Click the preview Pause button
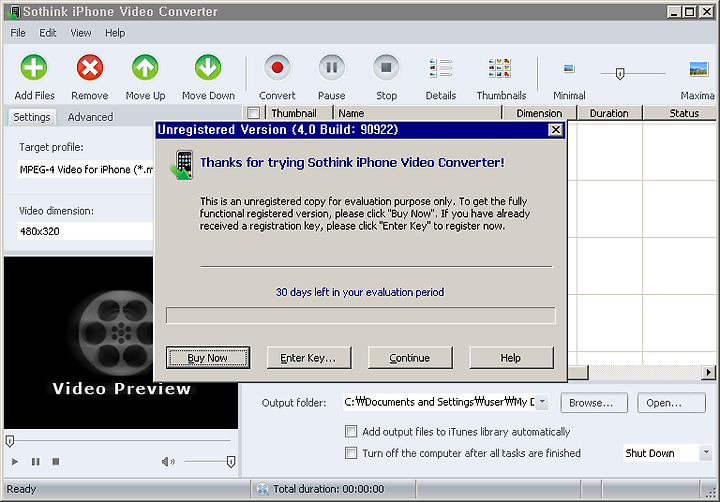 click(35, 462)
